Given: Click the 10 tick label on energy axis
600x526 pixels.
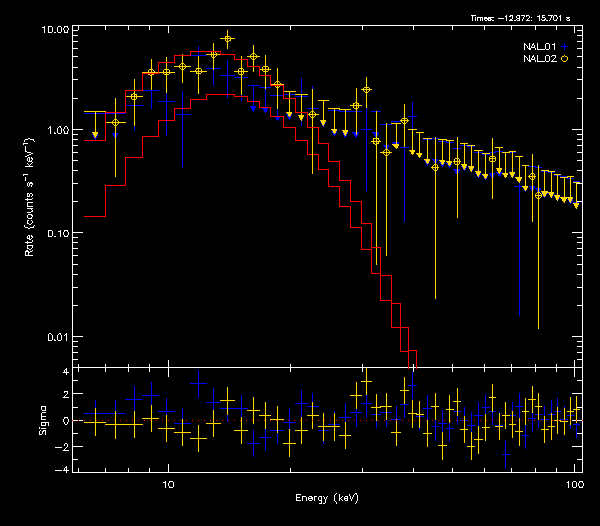Looking at the screenshot, I should (168, 482).
